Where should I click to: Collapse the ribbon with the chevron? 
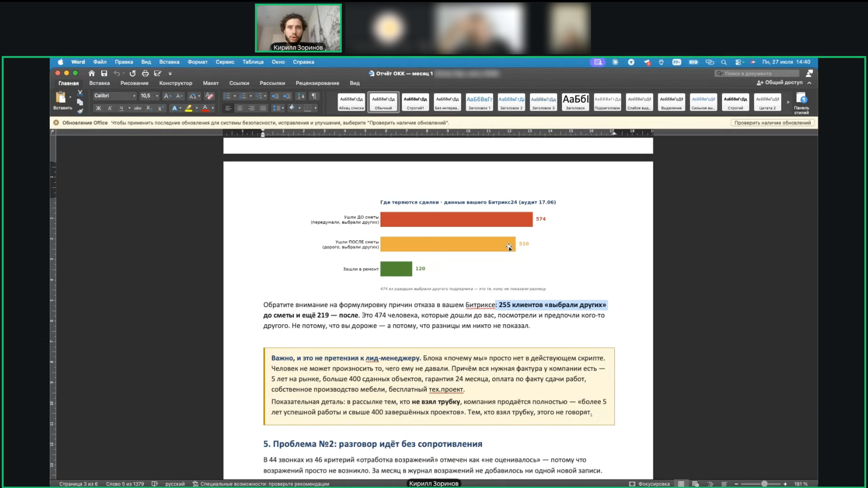click(809, 83)
